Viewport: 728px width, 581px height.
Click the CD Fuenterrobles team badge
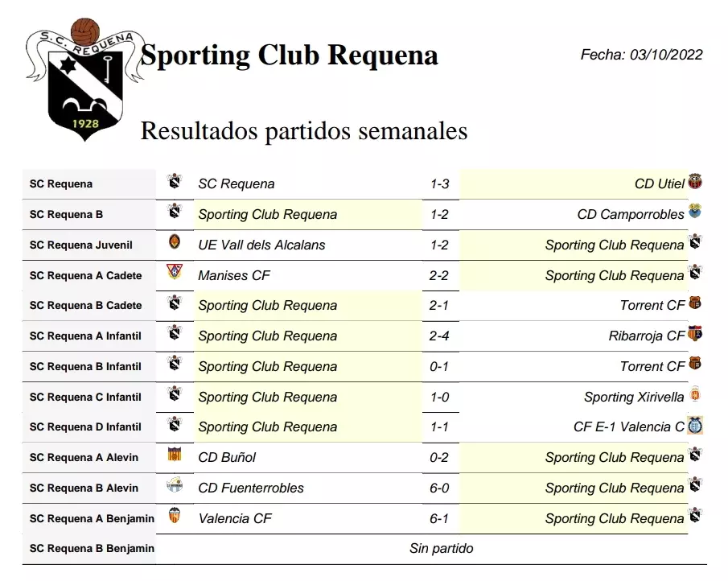[174, 486]
